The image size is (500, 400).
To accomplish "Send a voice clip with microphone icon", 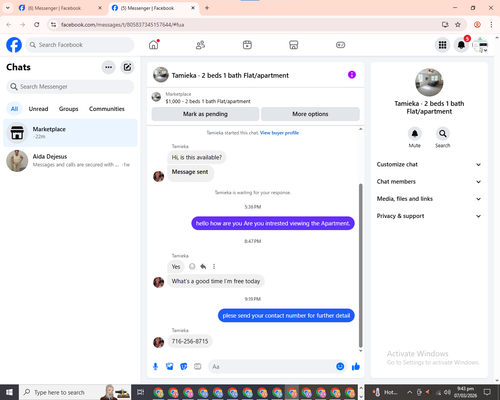I will tap(155, 367).
